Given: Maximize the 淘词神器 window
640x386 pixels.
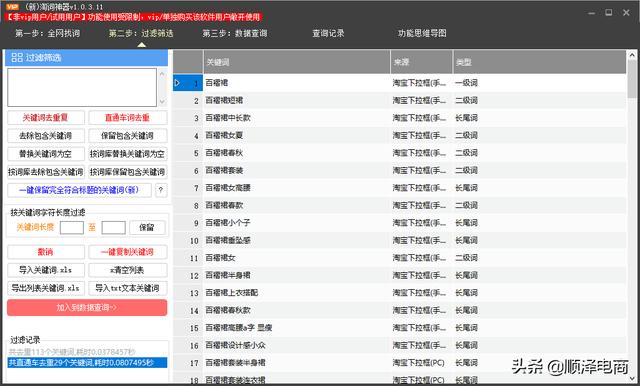Looking at the screenshot, I should 609,13.
